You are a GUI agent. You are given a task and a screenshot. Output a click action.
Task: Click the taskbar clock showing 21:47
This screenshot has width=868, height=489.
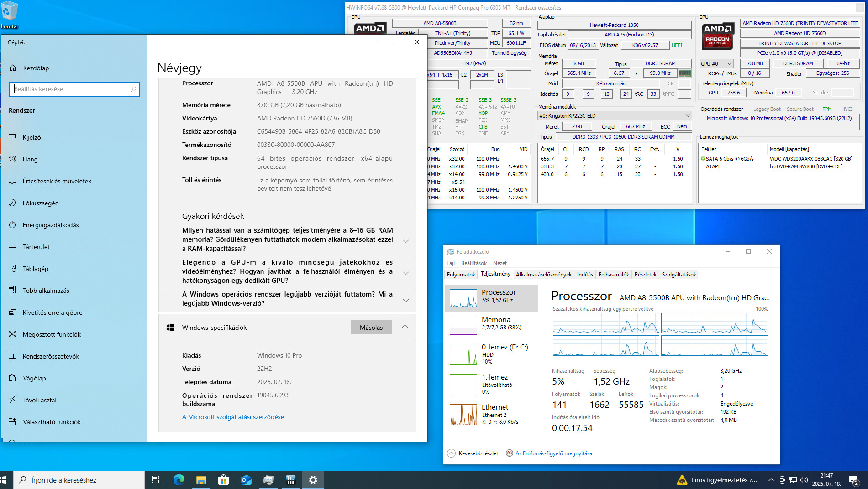coord(826,480)
